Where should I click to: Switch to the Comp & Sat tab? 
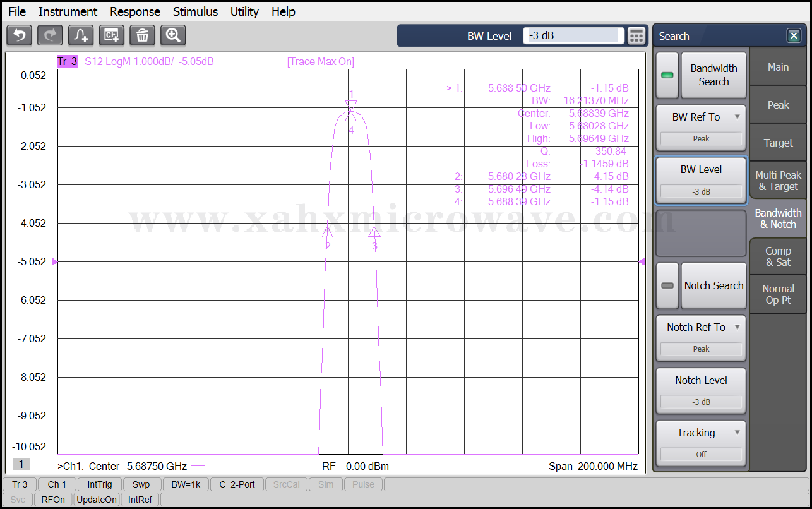pyautogui.click(x=778, y=256)
